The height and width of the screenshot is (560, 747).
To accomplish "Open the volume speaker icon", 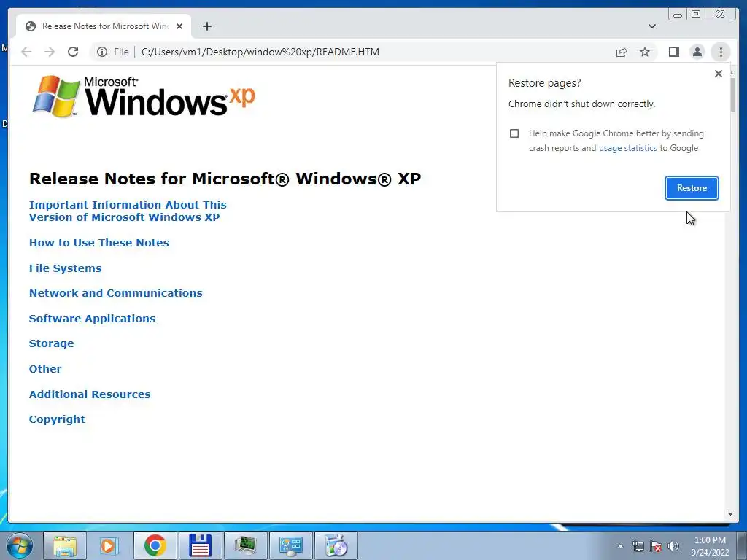I will click(673, 546).
